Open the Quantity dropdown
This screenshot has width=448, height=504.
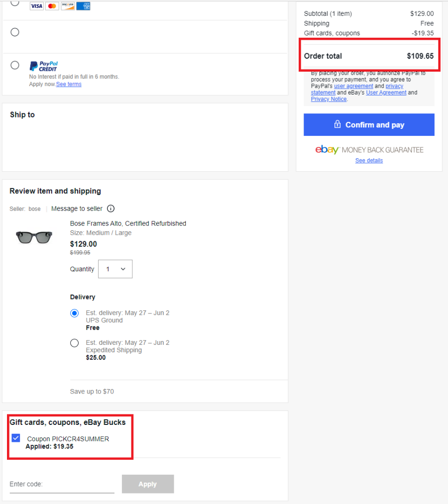[115, 269]
